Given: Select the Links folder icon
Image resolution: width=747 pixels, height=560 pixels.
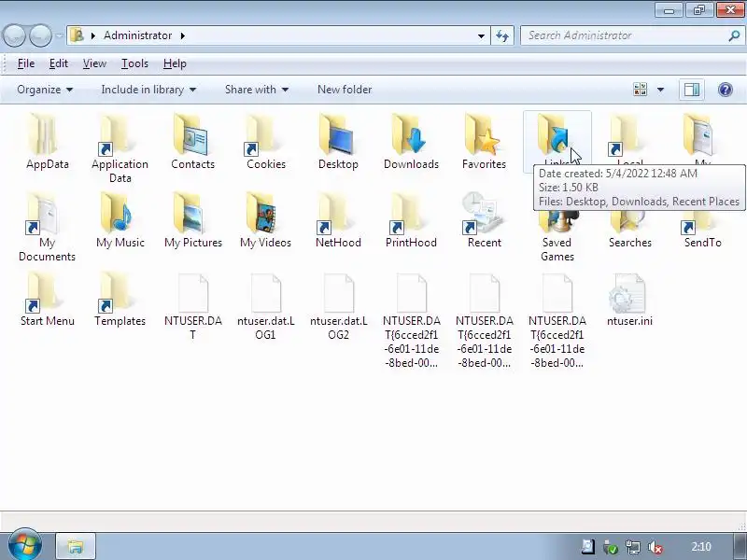Looking at the screenshot, I should [x=555, y=134].
